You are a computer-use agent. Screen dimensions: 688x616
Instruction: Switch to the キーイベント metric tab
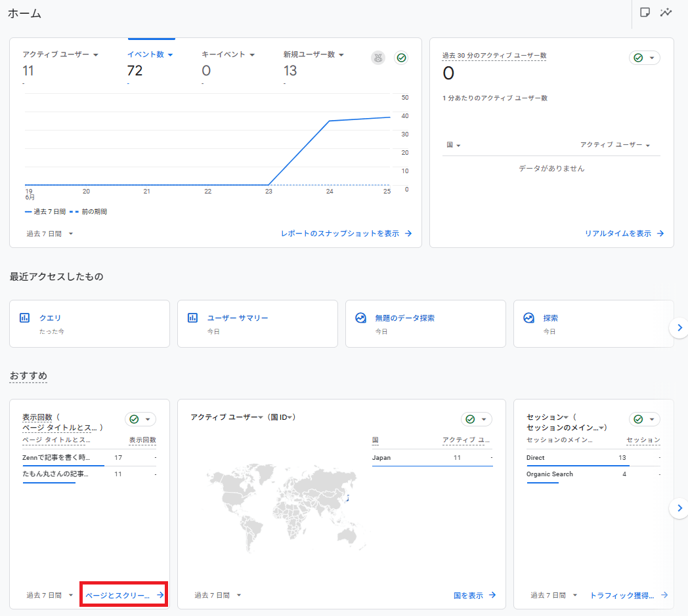(x=226, y=54)
